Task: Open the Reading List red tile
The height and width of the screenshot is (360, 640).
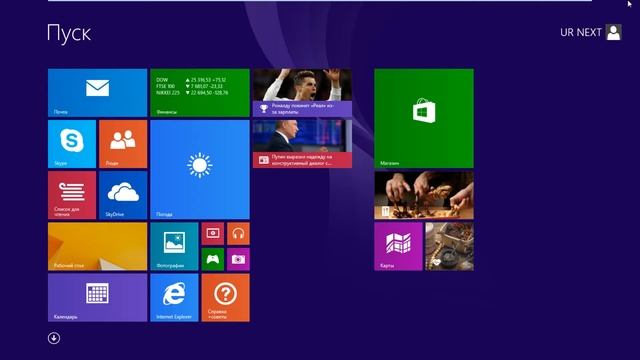Action: pos(72,195)
